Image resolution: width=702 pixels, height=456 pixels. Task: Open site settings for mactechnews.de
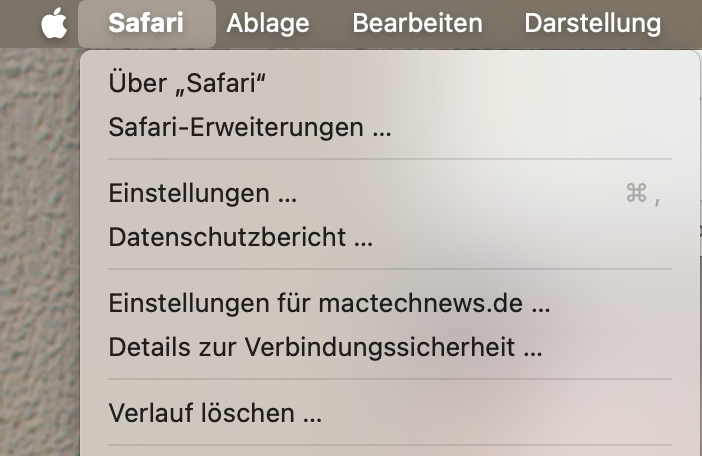coord(390,303)
